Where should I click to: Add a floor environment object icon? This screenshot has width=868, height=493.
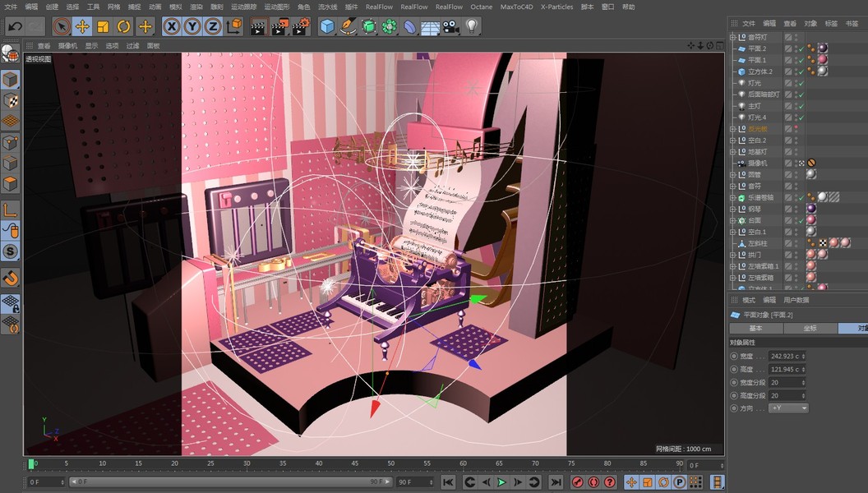tap(430, 26)
